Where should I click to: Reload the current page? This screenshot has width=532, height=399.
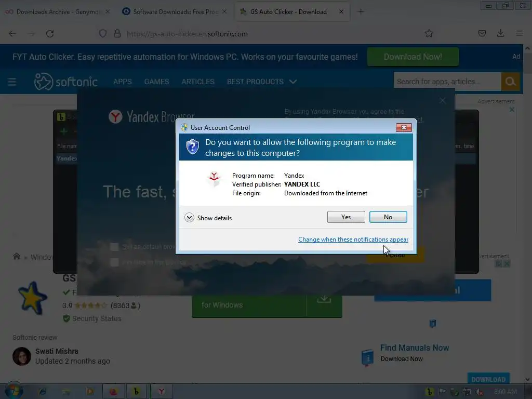tap(50, 34)
